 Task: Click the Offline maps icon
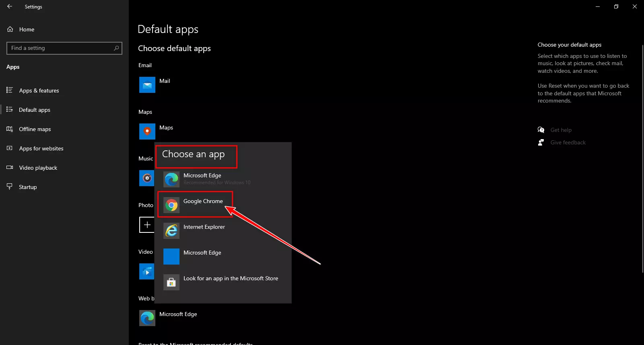coord(10,129)
